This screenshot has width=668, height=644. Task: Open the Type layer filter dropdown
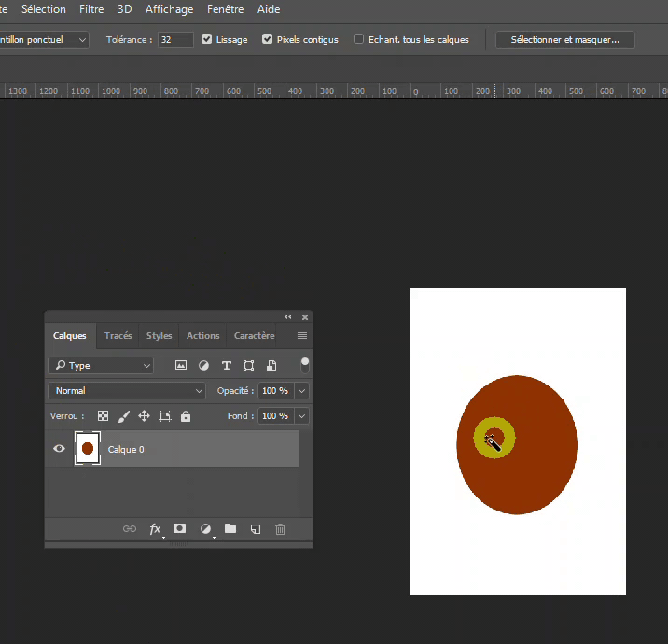tap(101, 366)
